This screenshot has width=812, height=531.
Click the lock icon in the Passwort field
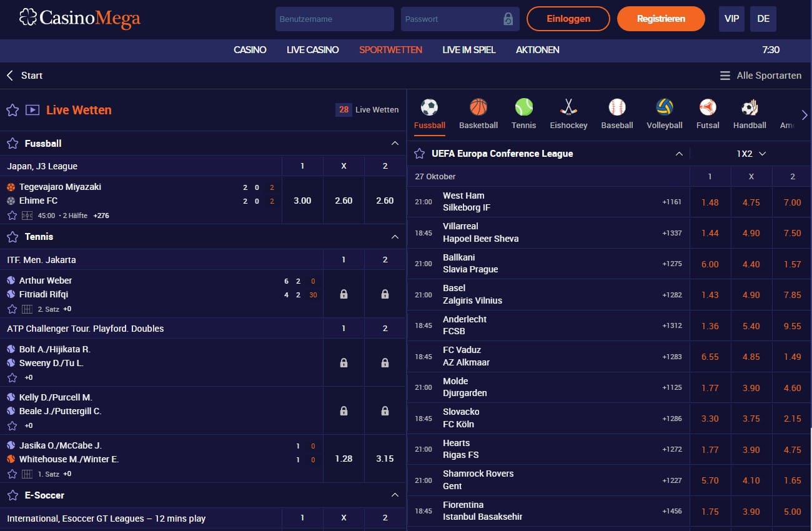point(508,19)
